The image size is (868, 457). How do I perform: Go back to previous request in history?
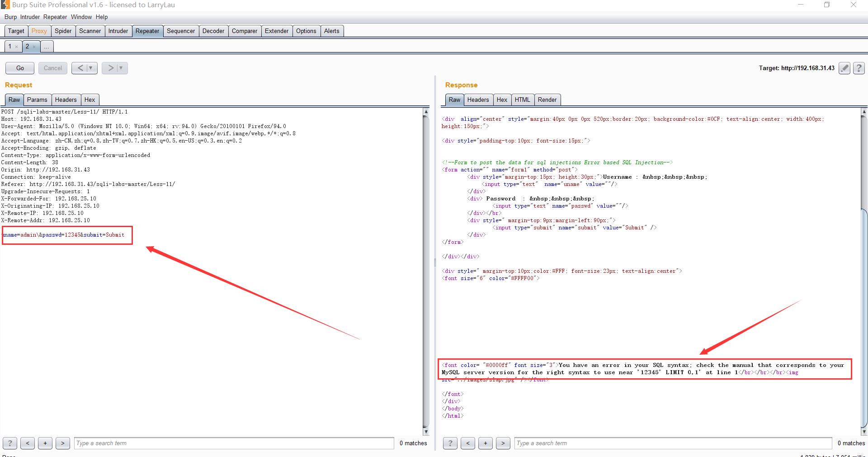(x=80, y=68)
